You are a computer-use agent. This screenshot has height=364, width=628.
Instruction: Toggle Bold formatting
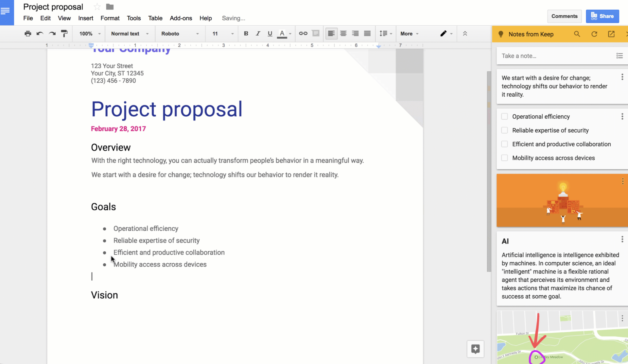click(x=246, y=34)
